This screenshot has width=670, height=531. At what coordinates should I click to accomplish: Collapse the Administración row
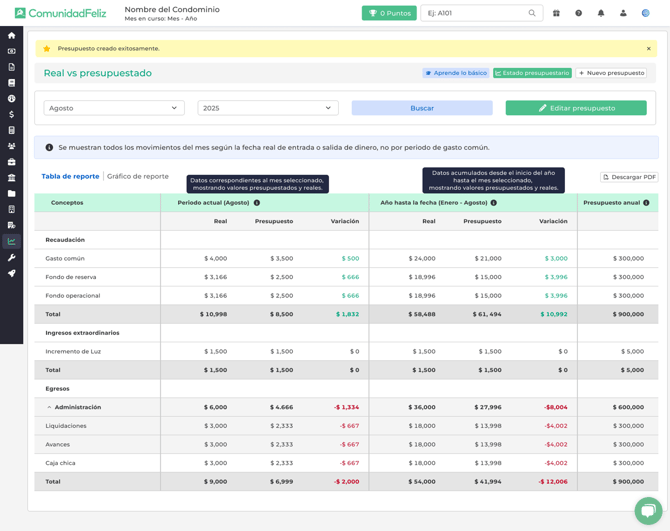tap(49, 407)
